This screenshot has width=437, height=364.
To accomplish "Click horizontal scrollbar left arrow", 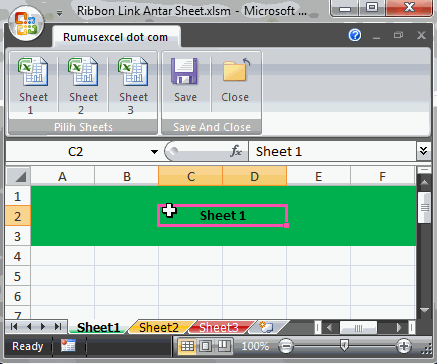I will (x=329, y=328).
